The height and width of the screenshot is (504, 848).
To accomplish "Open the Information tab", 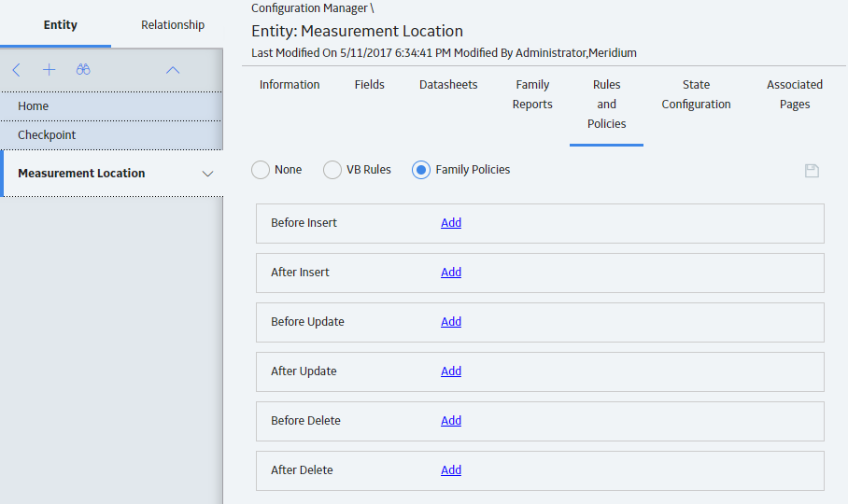I will click(290, 85).
